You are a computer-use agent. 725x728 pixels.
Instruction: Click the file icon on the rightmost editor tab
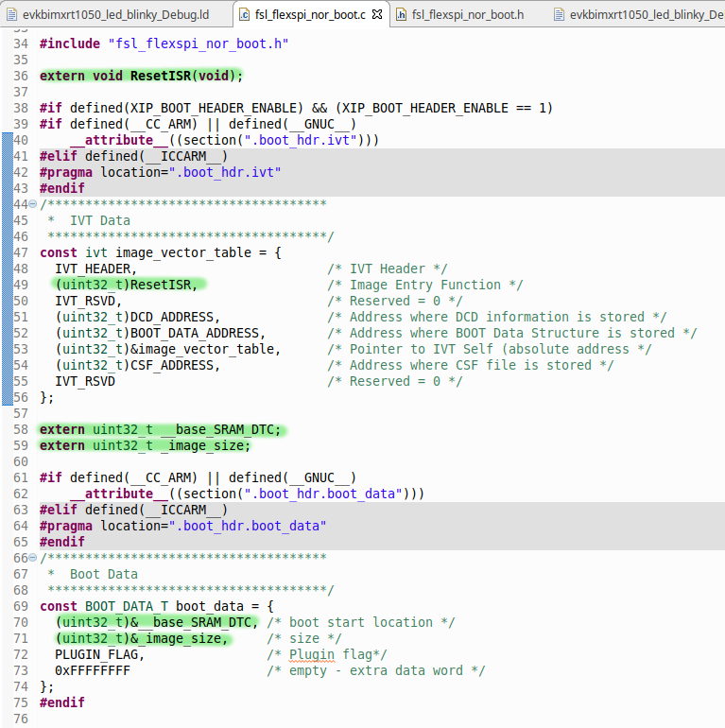point(560,15)
